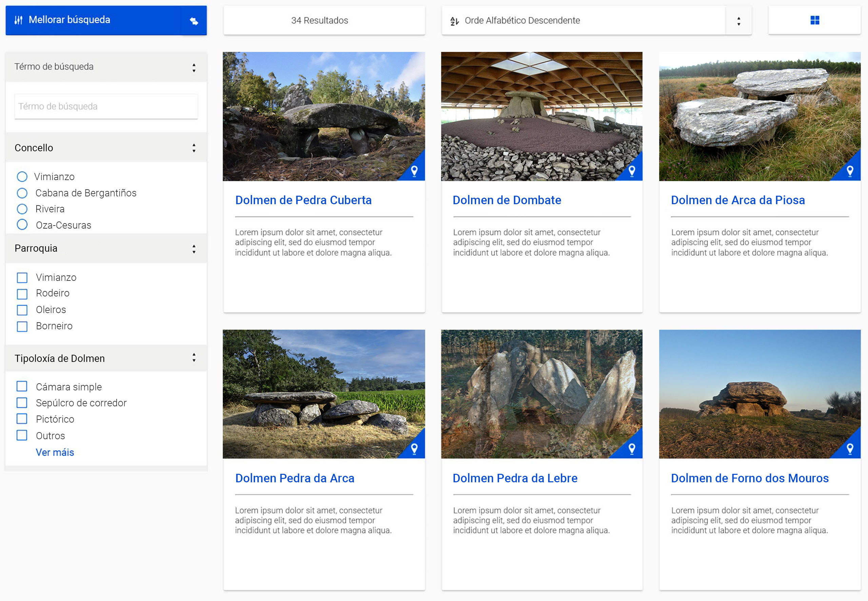The image size is (868, 601).
Task: Click map pin on Dolmen de Forno dos Mouros
Action: 850,448
